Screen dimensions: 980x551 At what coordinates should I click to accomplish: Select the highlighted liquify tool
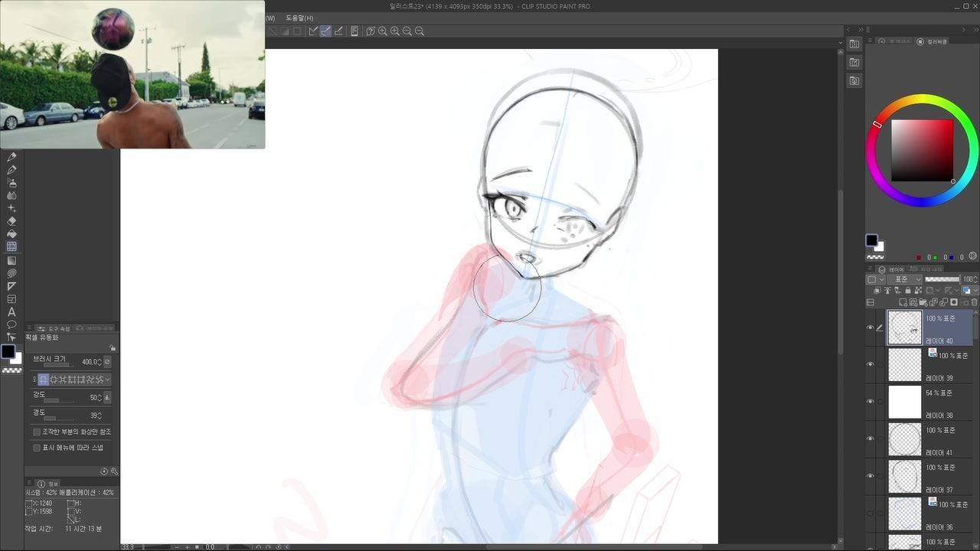11,247
